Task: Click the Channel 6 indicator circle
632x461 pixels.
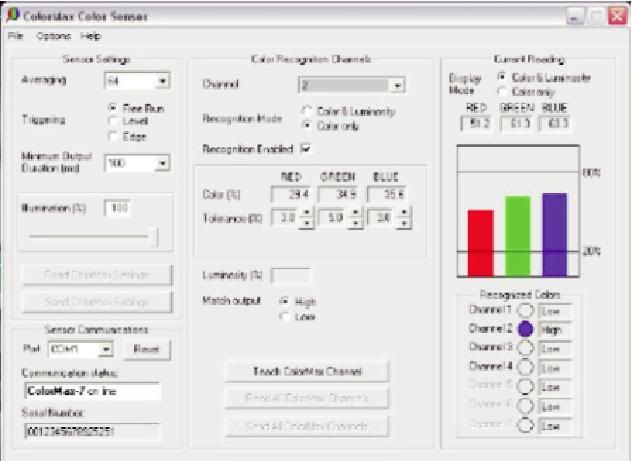Action: click(525, 406)
